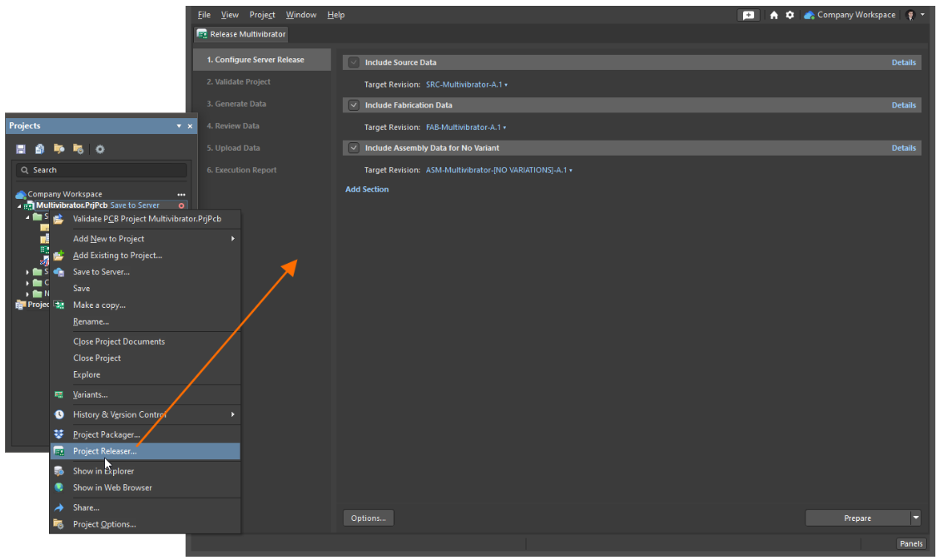Viewport: 937px width, 560px height.
Task: Click the add comment speech-bubble icon
Action: pos(749,15)
